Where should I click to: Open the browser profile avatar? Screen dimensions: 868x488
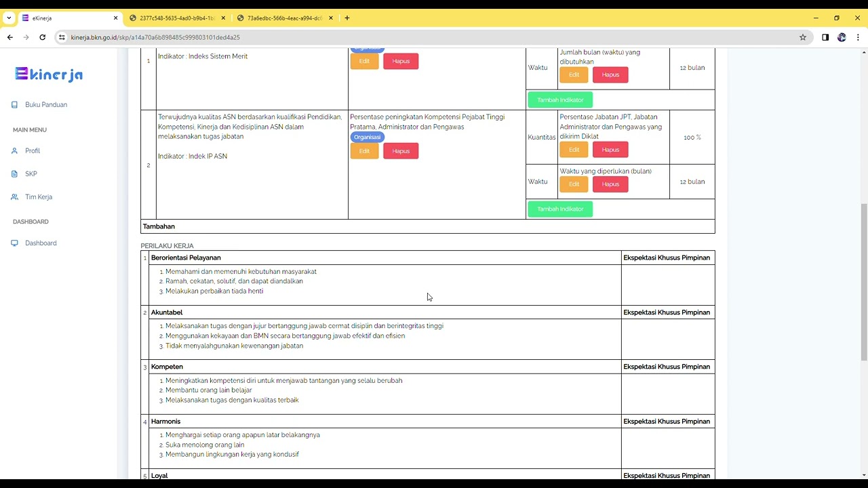pyautogui.click(x=842, y=37)
